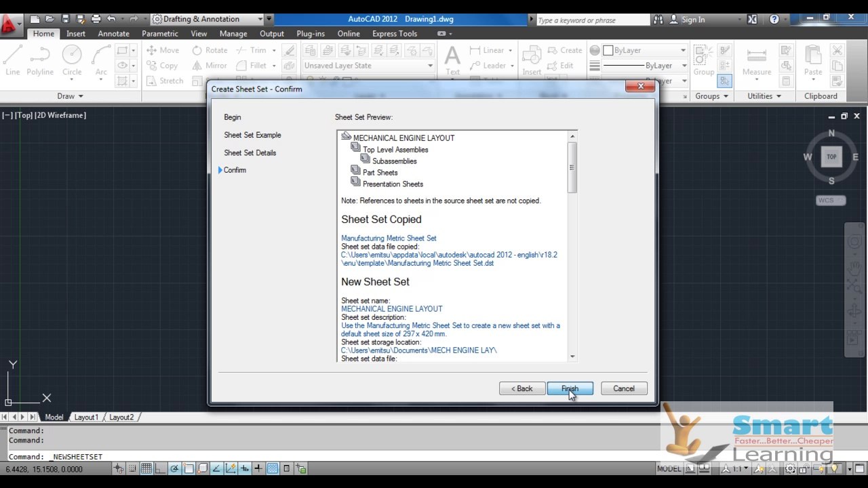Select the Text tool

coord(452,60)
